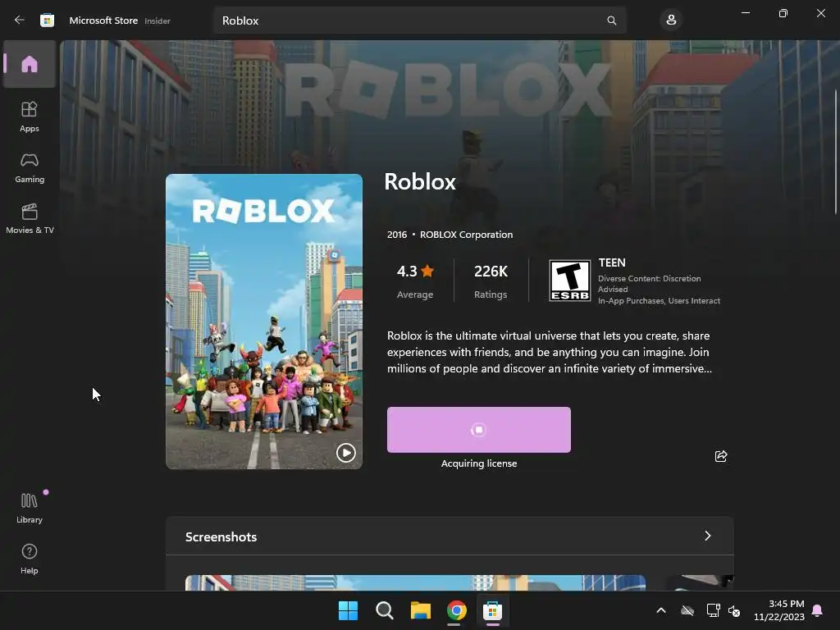Open the Gaming section
The height and width of the screenshot is (630, 840).
click(x=30, y=168)
